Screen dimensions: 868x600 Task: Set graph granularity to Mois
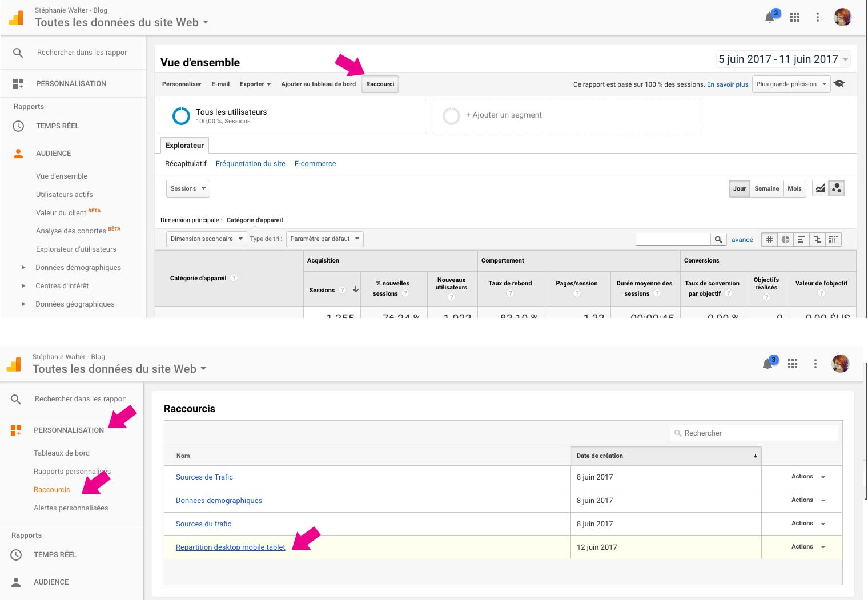tap(794, 188)
